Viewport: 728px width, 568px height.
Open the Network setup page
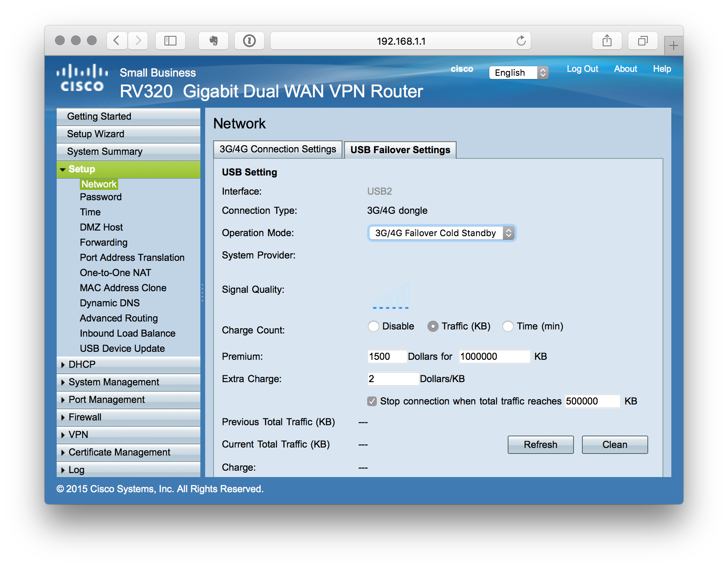[x=99, y=184]
